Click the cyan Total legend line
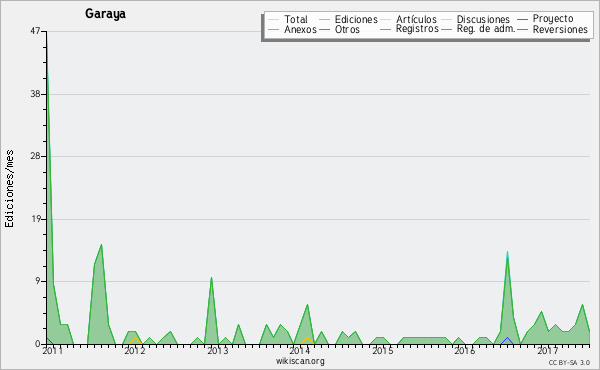Viewport: 600px width, 370px height. (274, 19)
